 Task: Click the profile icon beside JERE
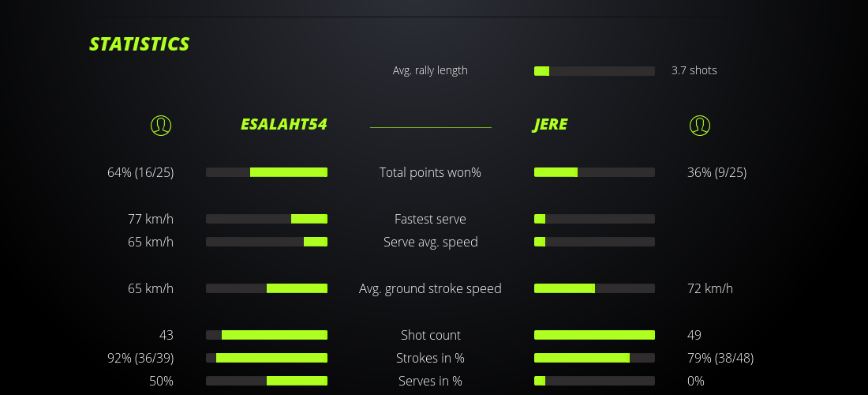click(x=700, y=125)
